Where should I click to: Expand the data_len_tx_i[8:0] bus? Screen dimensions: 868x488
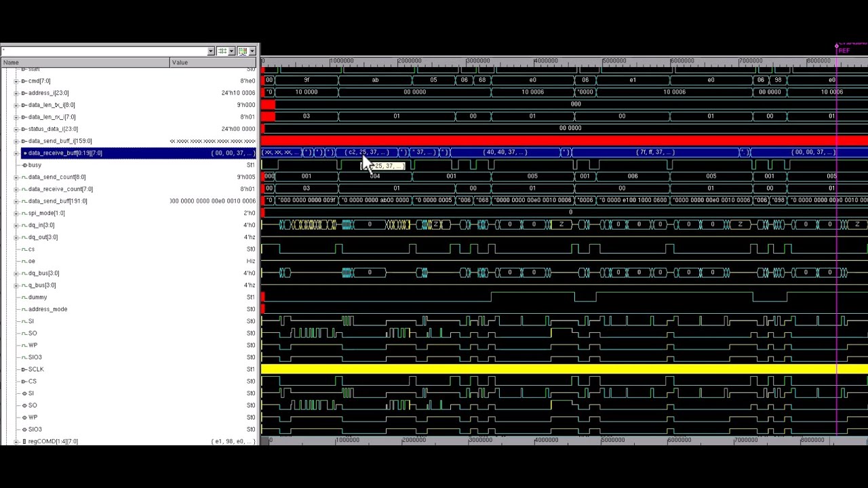(x=16, y=105)
